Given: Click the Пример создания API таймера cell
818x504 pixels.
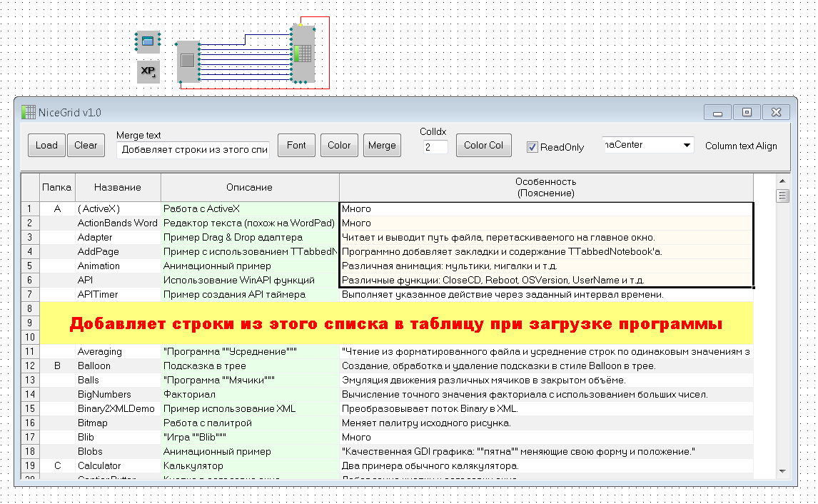Looking at the screenshot, I should click(x=250, y=294).
